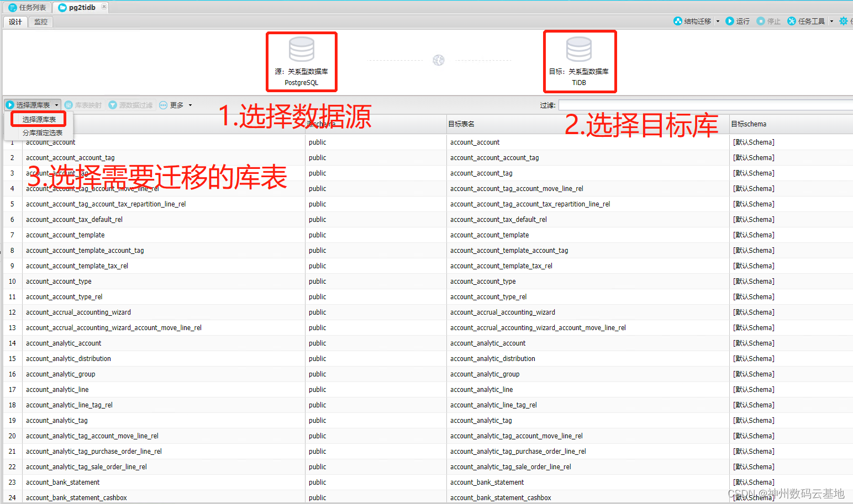Click target table account_account_tag_account_move_line_rel
Screen dimensions: 853x504
pyautogui.click(x=517, y=189)
